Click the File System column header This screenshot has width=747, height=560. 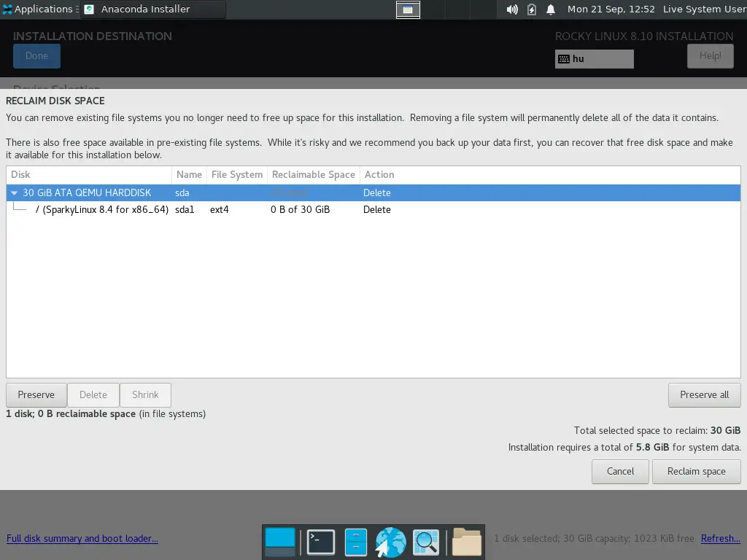click(237, 175)
